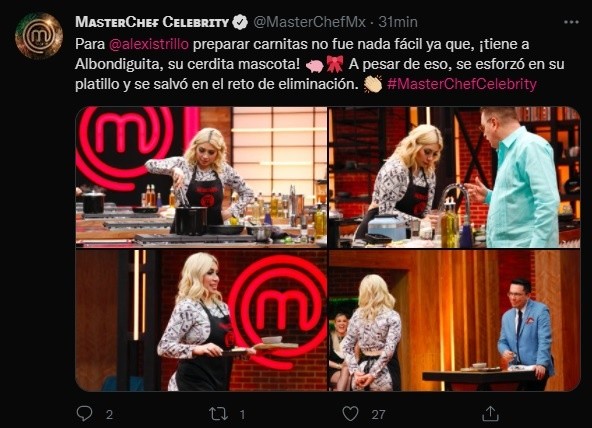Click the retweet count 1

pos(242,415)
